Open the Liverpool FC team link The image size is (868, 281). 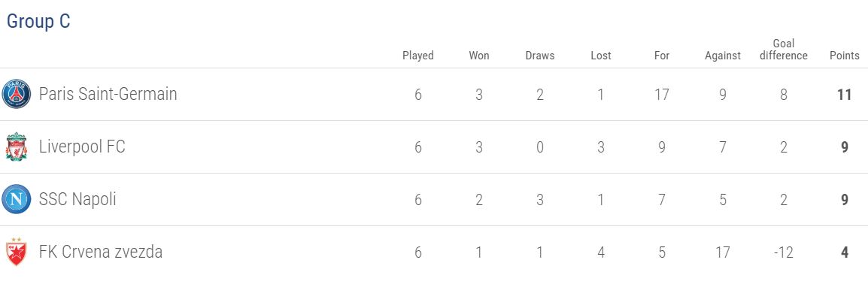[82, 147]
